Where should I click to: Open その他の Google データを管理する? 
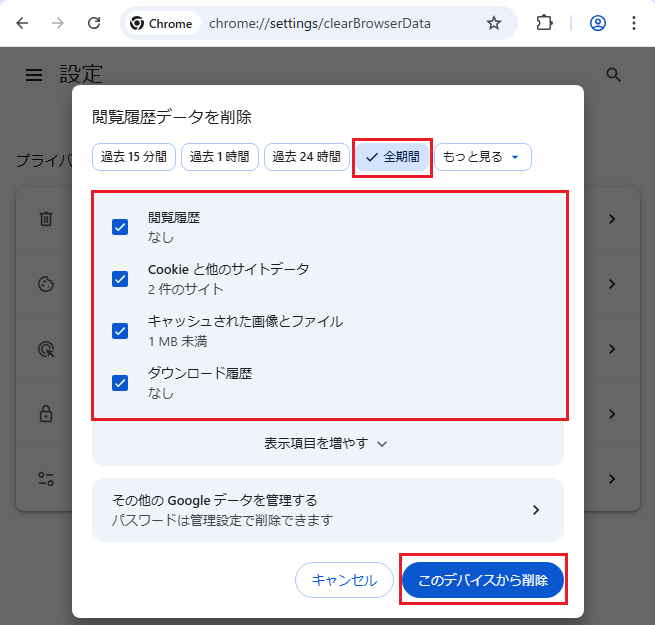tap(327, 510)
